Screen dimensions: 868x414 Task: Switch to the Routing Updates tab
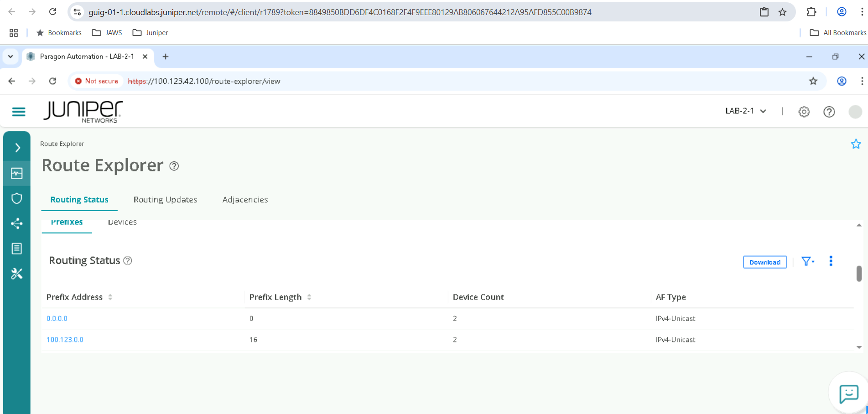click(x=165, y=200)
